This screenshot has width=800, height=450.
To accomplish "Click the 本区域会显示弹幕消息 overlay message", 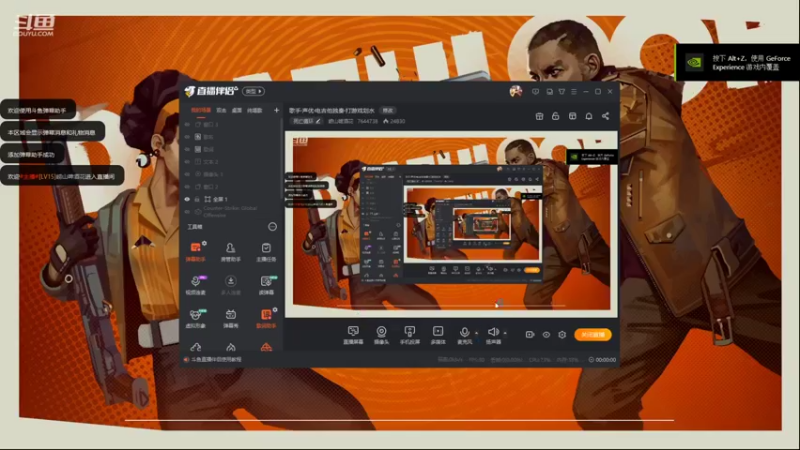I will [53, 132].
